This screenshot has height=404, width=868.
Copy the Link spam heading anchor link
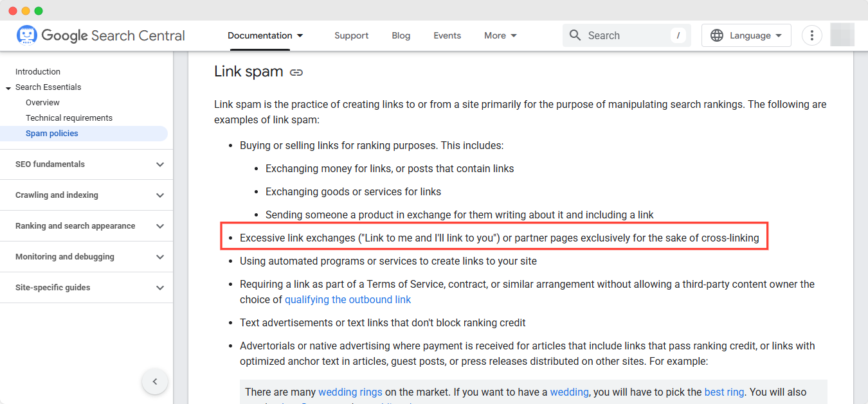[x=296, y=73]
